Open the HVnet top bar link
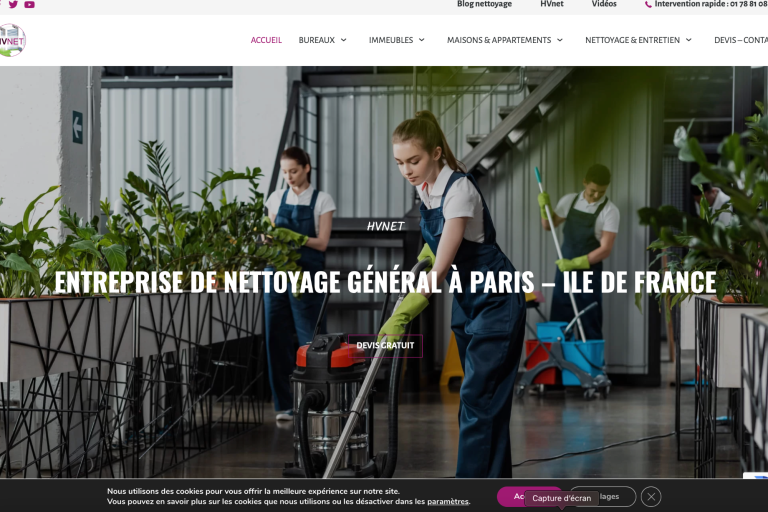 [x=552, y=4]
